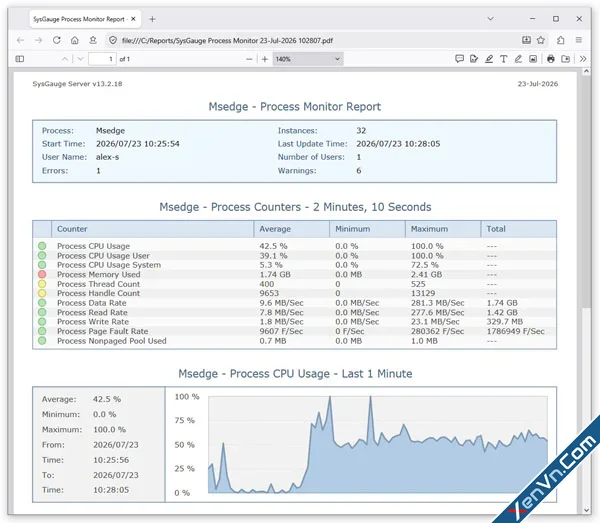Click the Msedge - Process Monitor Report title

295,106
